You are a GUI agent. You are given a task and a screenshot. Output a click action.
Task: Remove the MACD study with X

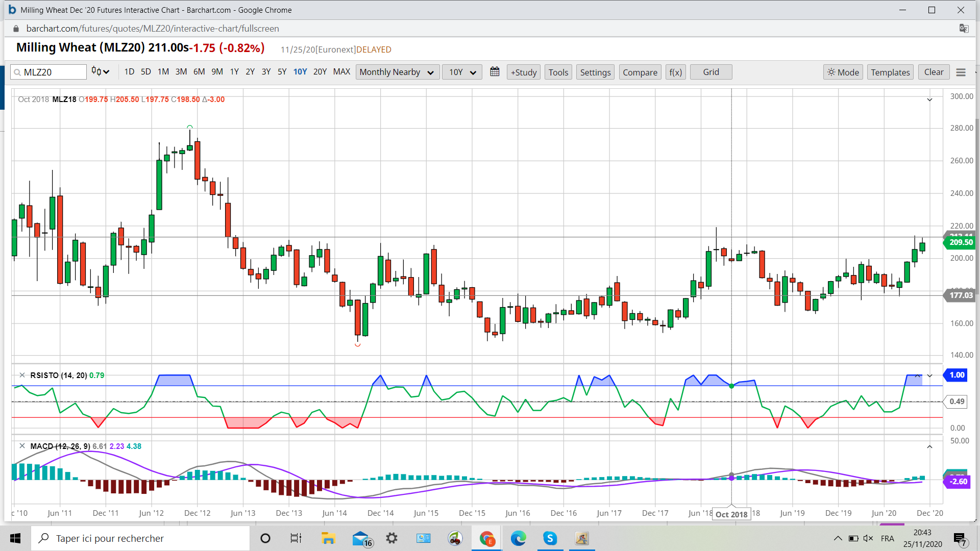click(x=22, y=446)
